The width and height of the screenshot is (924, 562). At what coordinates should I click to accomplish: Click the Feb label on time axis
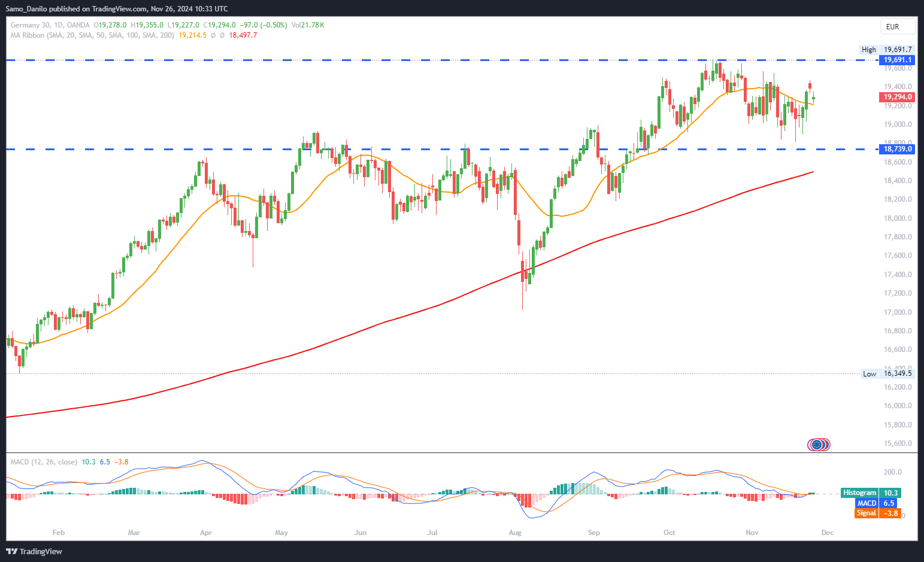coord(59,533)
